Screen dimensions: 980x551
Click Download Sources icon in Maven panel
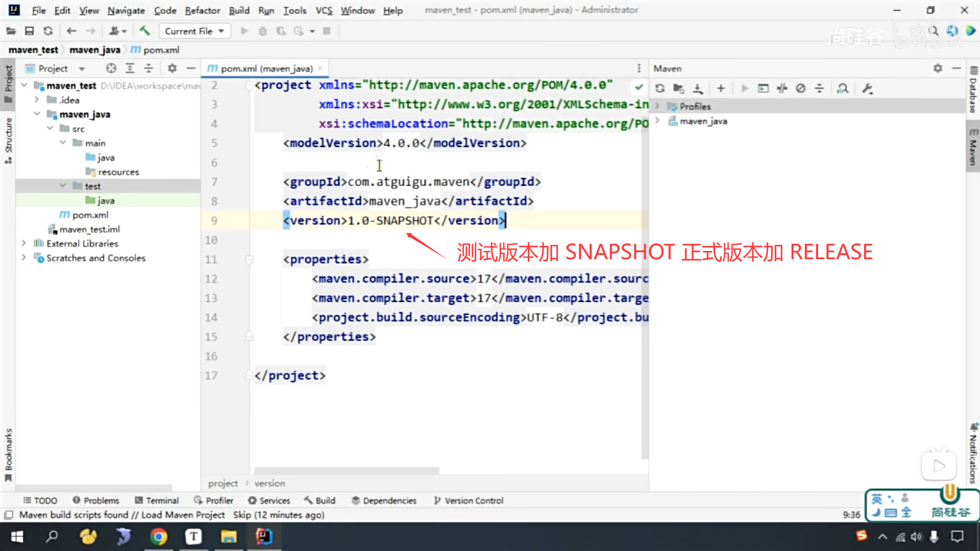coord(698,88)
